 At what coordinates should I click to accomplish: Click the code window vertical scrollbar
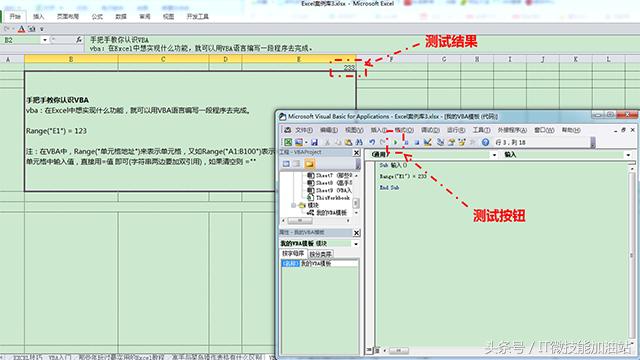(632, 255)
